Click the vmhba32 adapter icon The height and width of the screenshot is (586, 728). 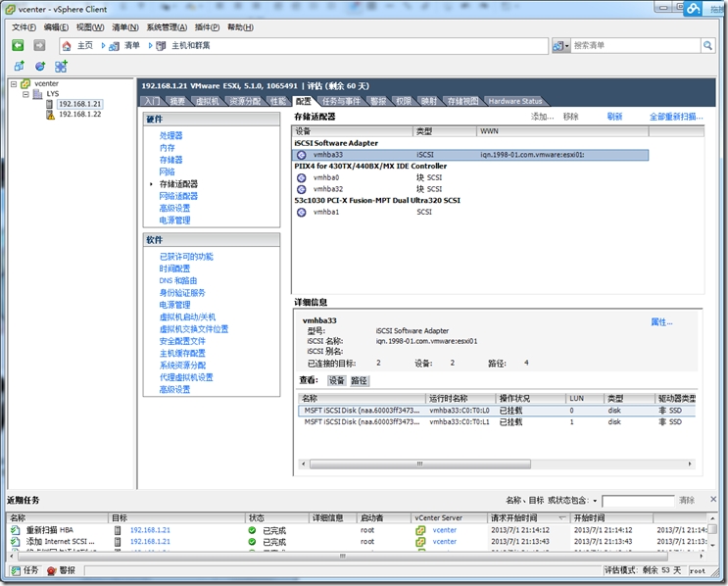click(302, 189)
